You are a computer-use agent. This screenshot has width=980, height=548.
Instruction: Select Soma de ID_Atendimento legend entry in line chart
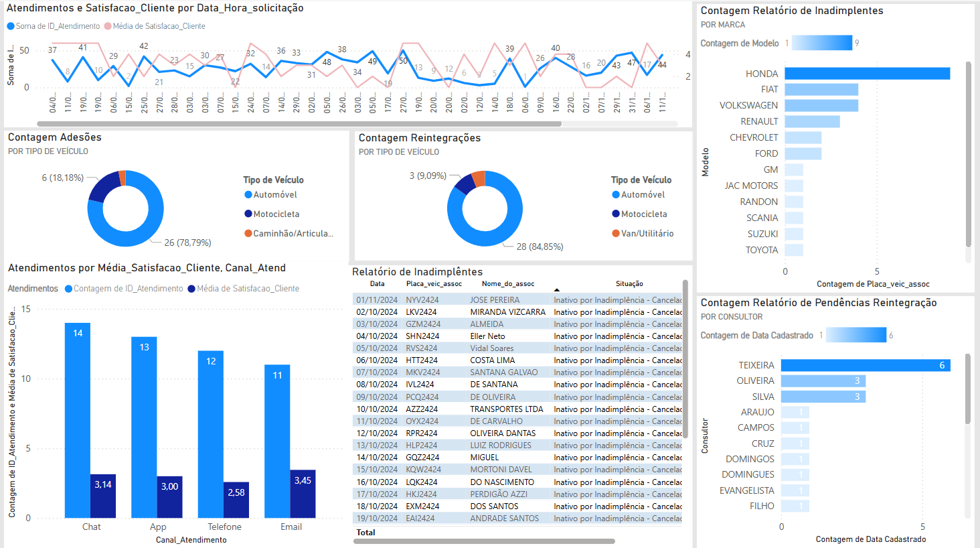pos(54,26)
